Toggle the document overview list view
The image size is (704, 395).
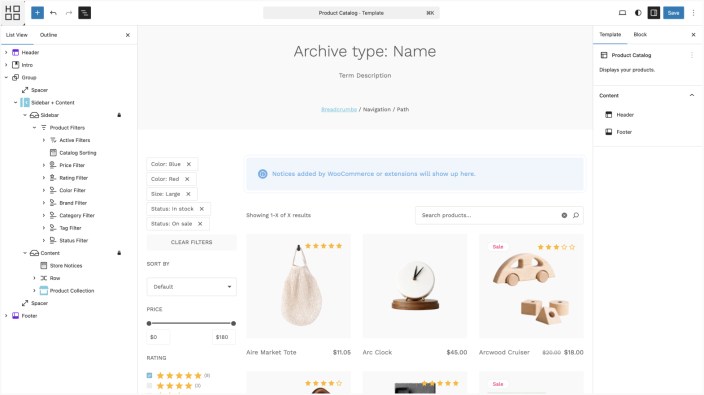(84, 13)
